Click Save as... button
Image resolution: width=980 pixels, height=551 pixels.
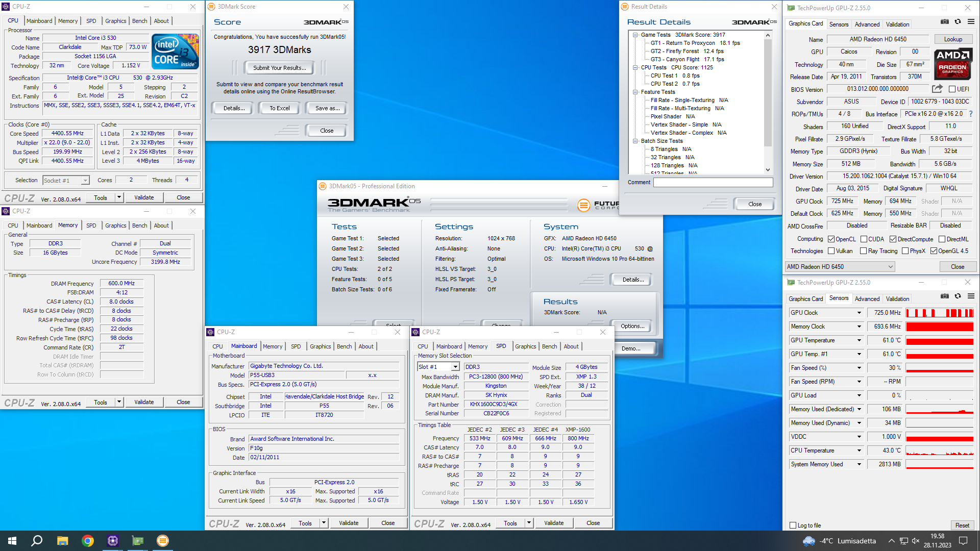tap(327, 108)
